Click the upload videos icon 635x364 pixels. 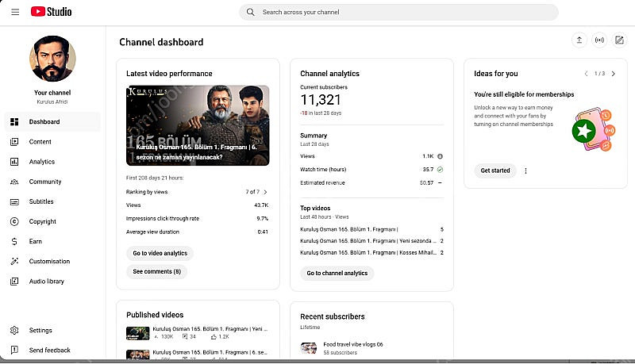click(x=579, y=40)
